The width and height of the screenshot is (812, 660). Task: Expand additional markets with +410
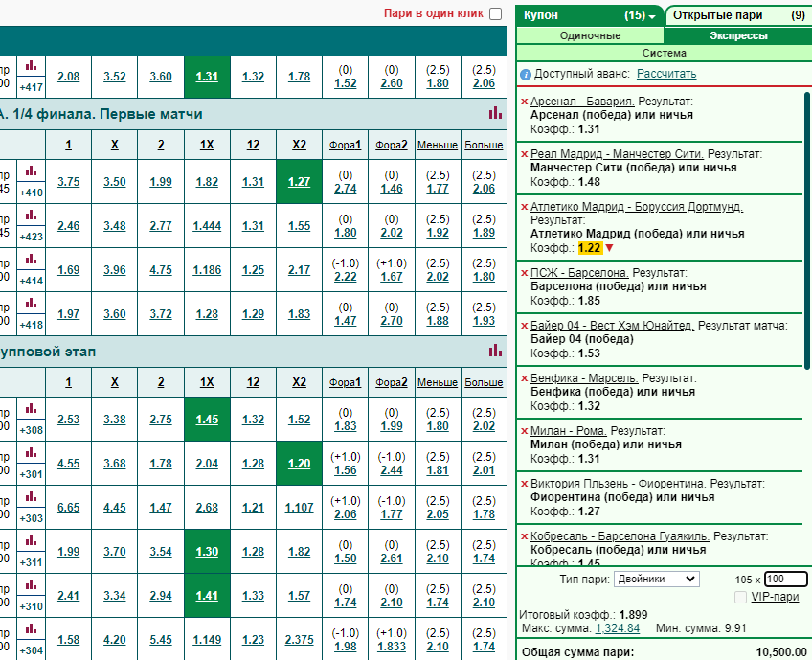coord(31,193)
